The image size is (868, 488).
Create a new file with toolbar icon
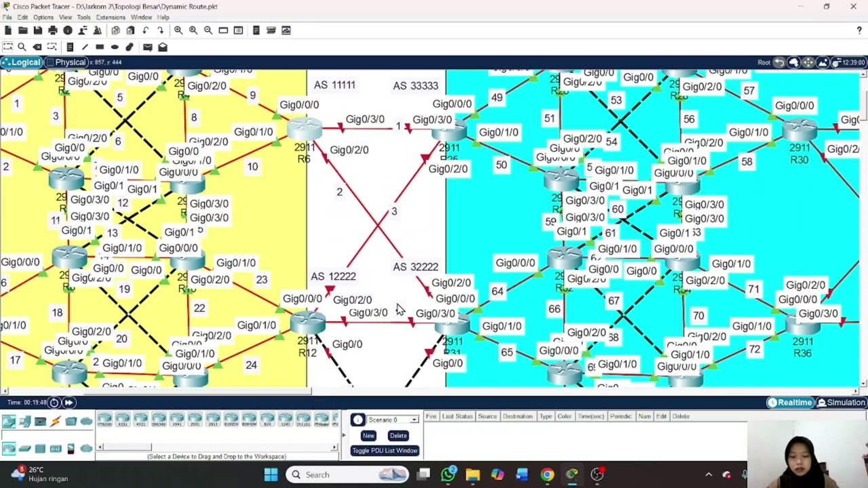coord(7,30)
